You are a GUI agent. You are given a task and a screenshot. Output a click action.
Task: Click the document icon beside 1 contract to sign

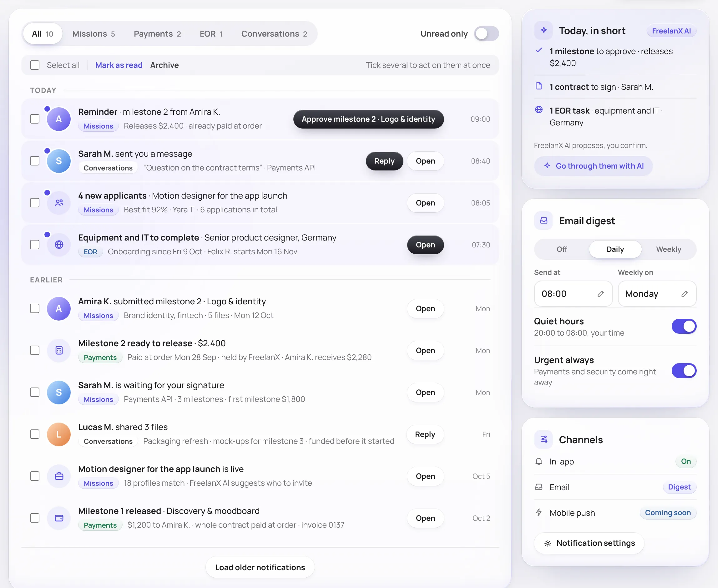[x=538, y=86]
